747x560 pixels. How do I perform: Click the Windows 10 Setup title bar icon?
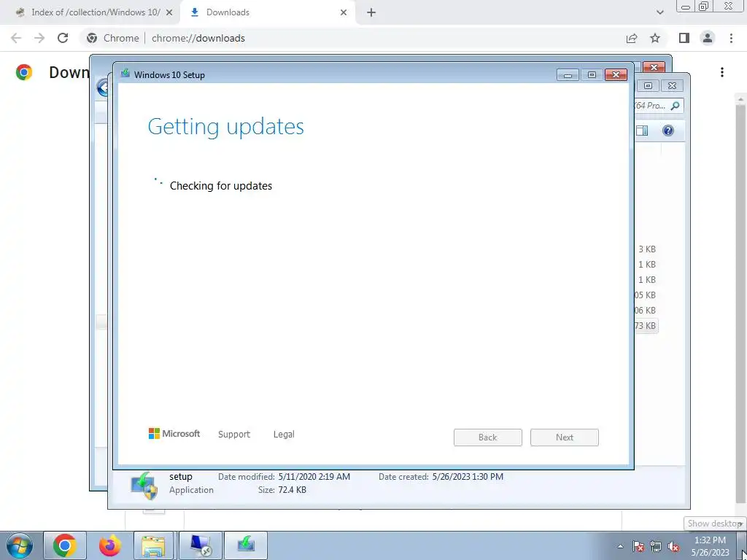click(125, 74)
